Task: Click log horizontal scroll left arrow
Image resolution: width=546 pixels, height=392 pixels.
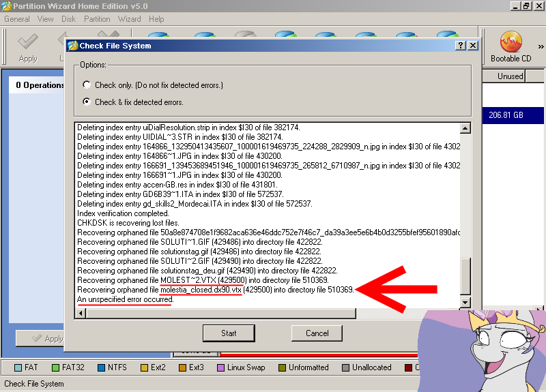Action: coord(81,314)
